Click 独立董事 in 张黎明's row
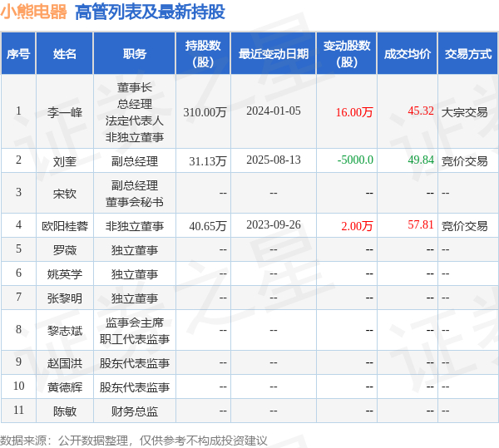 point(135,298)
